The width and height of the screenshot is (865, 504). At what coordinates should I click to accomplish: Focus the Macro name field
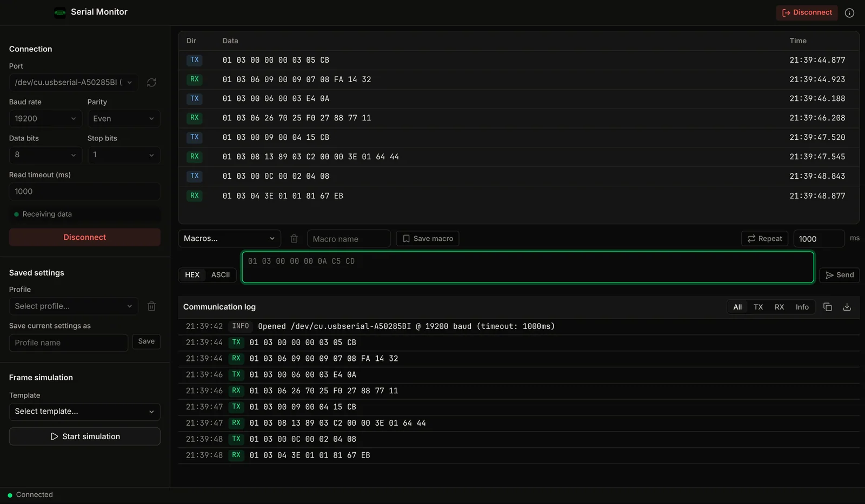click(349, 239)
